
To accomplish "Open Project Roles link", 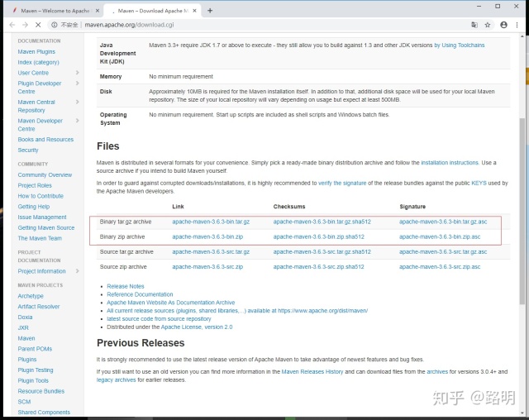I will [x=35, y=185].
